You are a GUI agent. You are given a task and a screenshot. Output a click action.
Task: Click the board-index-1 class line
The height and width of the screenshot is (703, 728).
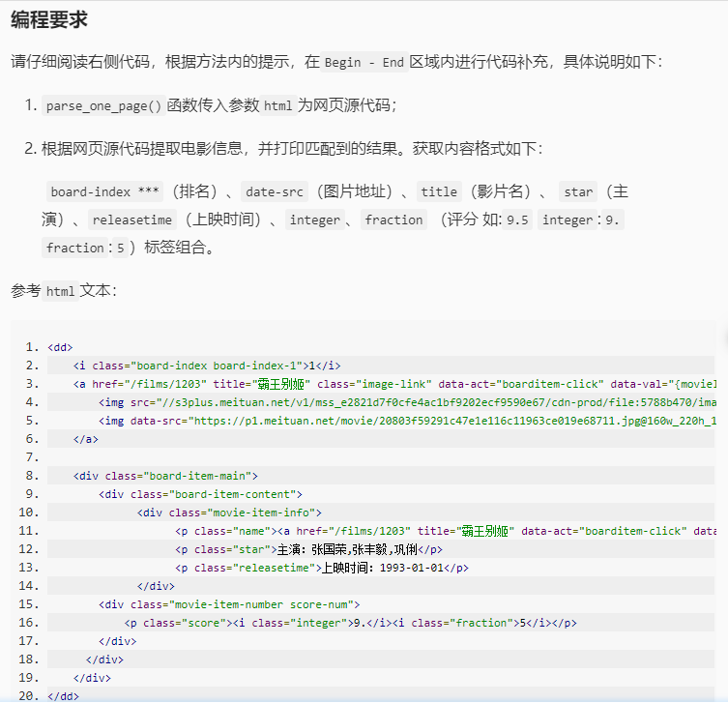point(207,366)
